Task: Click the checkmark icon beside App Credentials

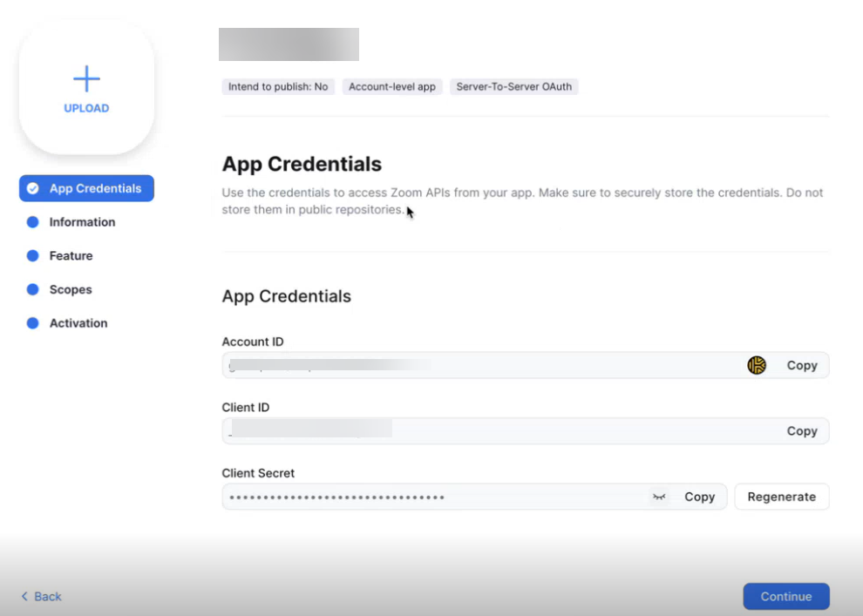Action: point(33,189)
